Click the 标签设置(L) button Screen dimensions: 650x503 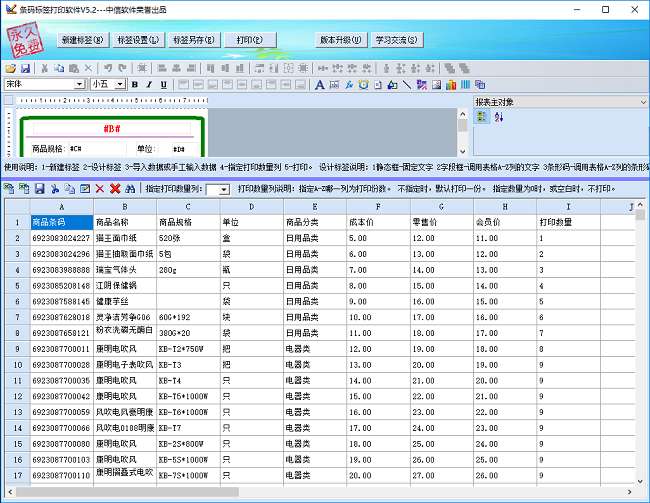138,40
